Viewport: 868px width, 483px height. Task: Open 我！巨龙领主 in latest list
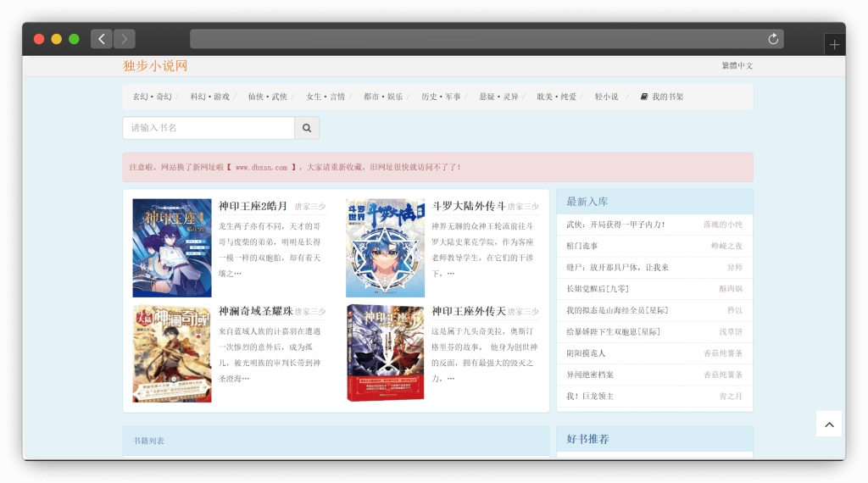pyautogui.click(x=590, y=396)
